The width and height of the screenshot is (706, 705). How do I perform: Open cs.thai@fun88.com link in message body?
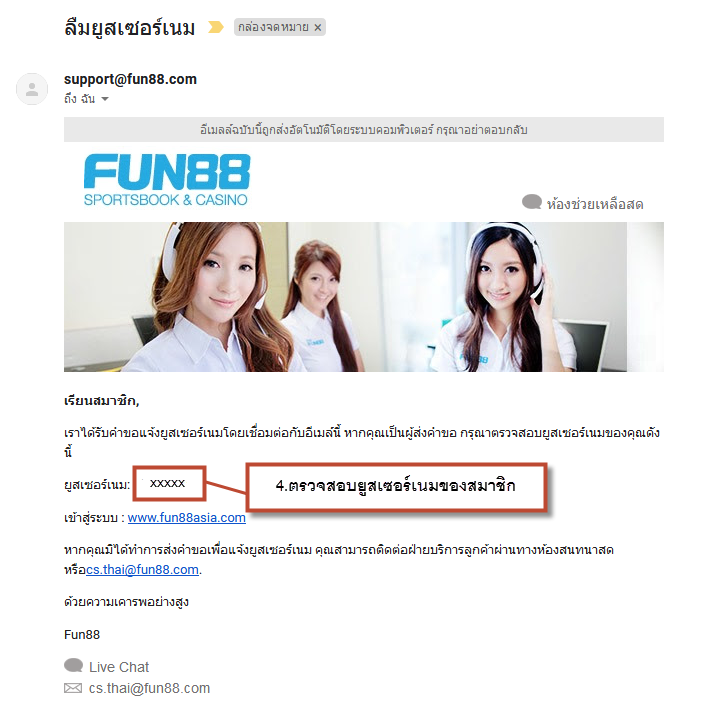pos(142,570)
